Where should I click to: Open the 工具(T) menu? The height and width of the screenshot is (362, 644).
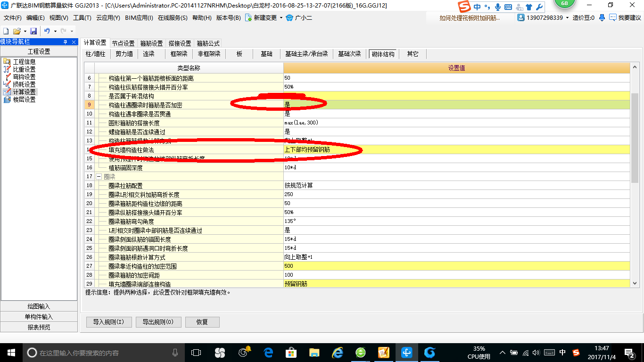(x=82, y=18)
